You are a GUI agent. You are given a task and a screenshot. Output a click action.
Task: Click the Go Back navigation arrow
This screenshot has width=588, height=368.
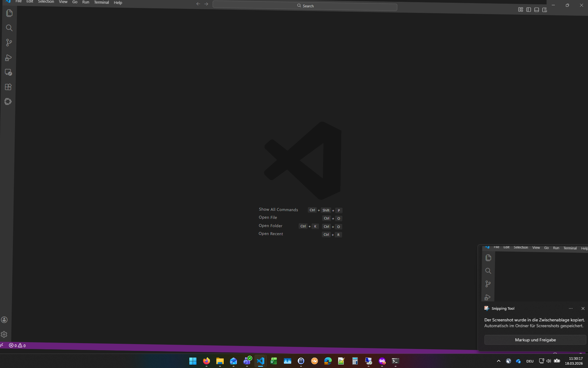[x=198, y=4]
